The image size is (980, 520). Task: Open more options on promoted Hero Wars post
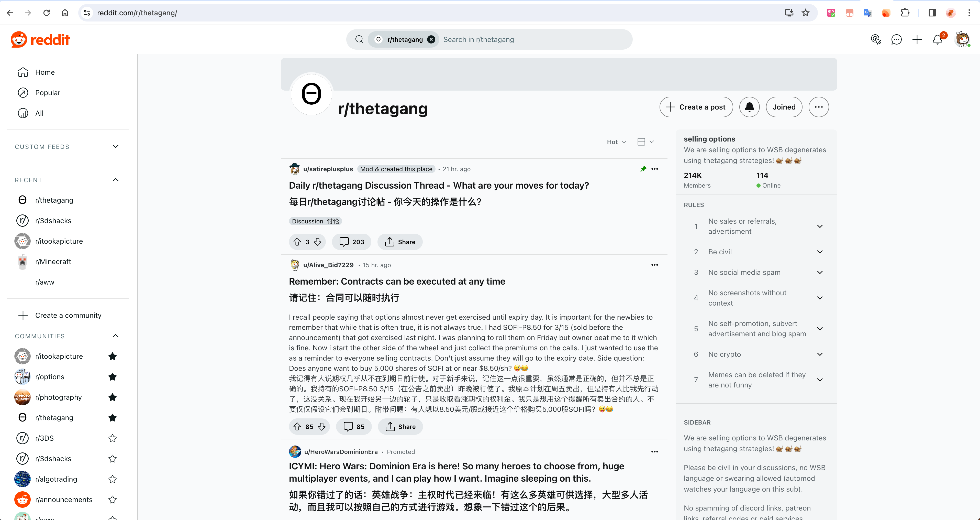tap(654, 451)
